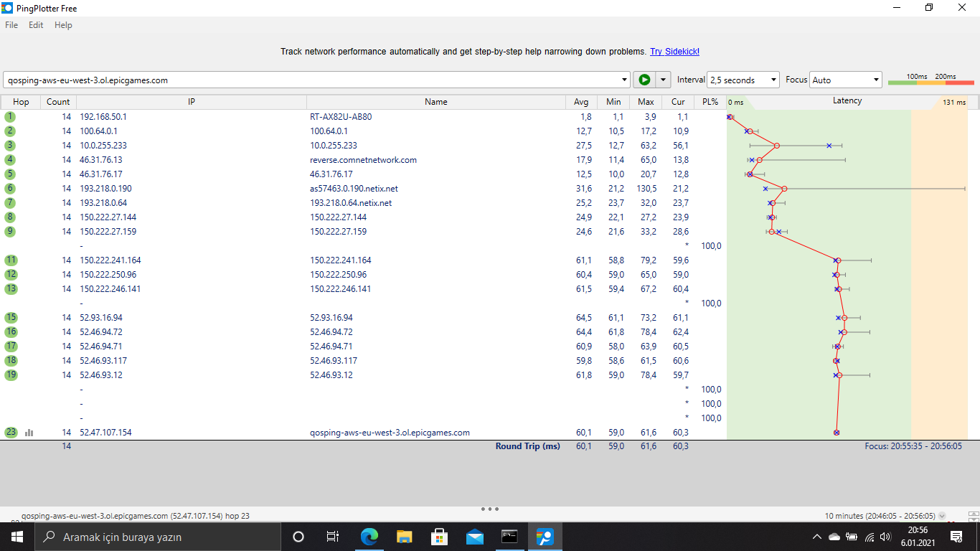
Task: Select the RT-AX82U-AB80 router name
Action: [341, 116]
